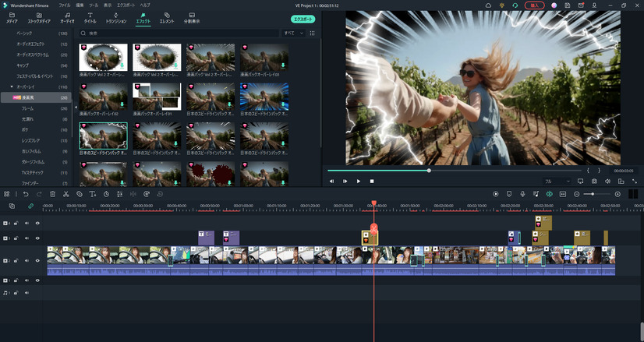The height and width of the screenshot is (342, 644).
Task: Hide video track 4 with the eye icon
Action: 38,224
